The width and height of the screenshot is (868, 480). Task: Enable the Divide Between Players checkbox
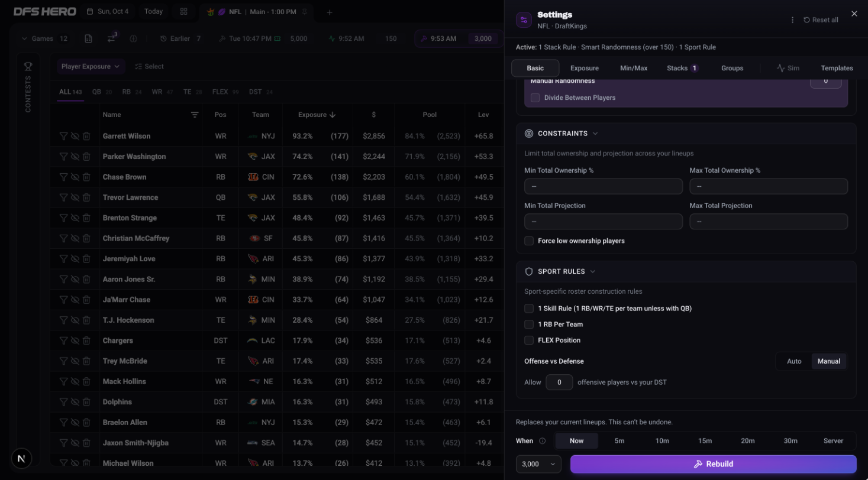pyautogui.click(x=535, y=98)
